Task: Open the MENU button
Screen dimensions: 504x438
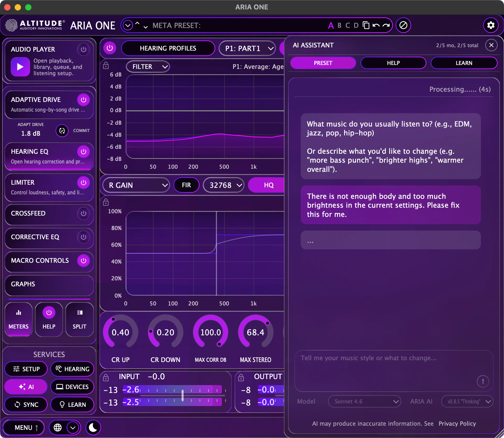Action: tap(24, 428)
